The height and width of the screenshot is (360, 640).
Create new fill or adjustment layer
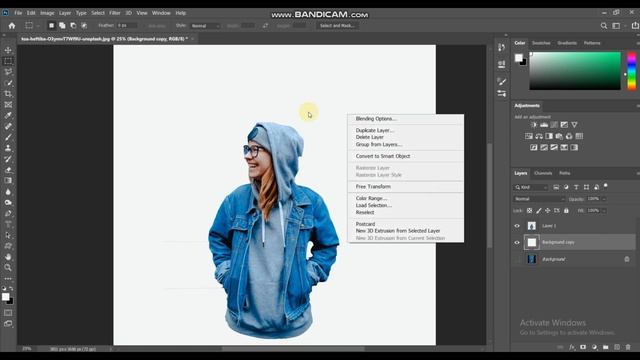[x=594, y=347]
